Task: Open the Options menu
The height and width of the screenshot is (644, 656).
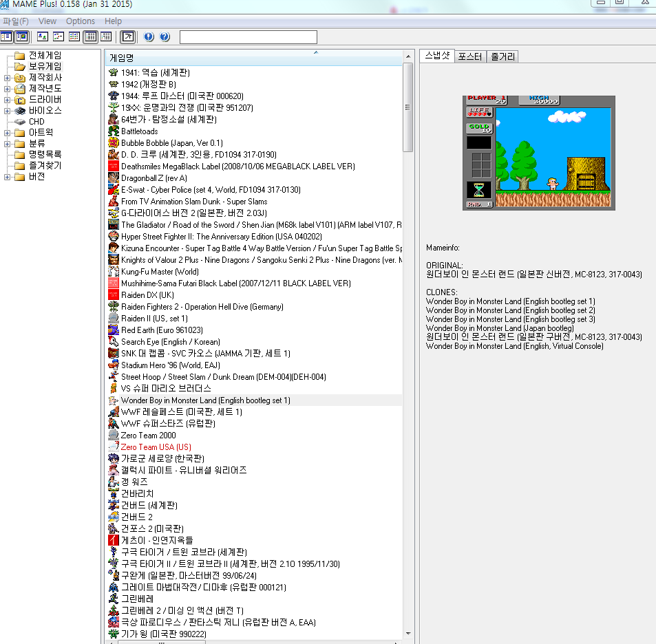Action: [81, 21]
